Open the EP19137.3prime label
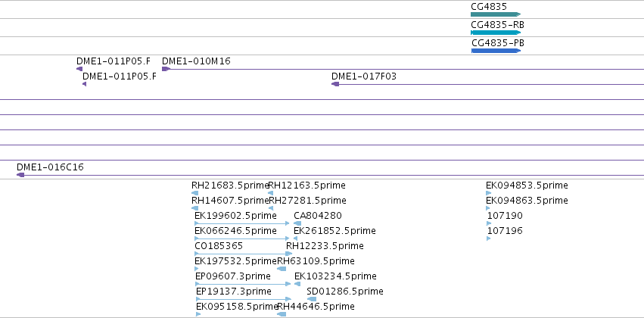The height and width of the screenshot is (318, 644). pyautogui.click(x=234, y=291)
